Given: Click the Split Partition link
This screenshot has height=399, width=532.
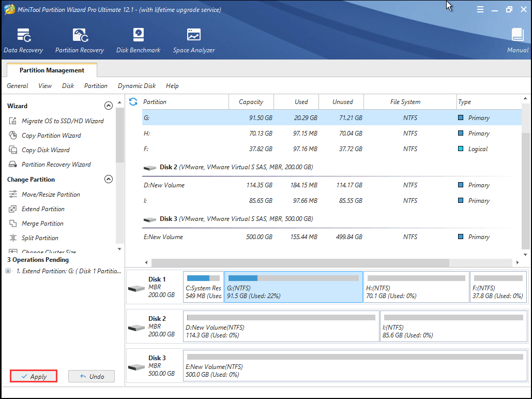Looking at the screenshot, I should point(40,238).
